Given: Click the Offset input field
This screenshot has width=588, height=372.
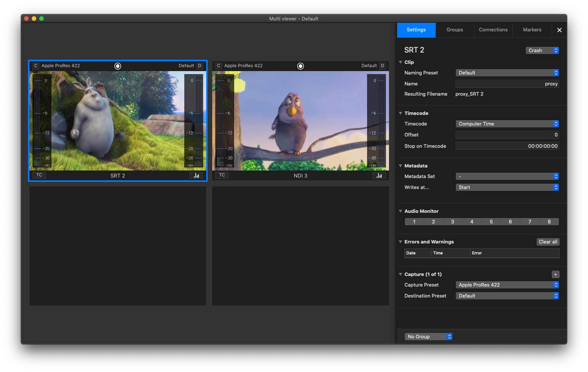Looking at the screenshot, I should point(507,135).
